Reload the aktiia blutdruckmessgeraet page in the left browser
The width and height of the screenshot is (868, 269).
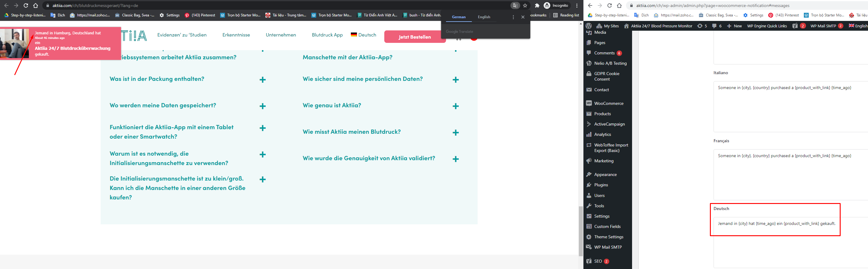26,5
